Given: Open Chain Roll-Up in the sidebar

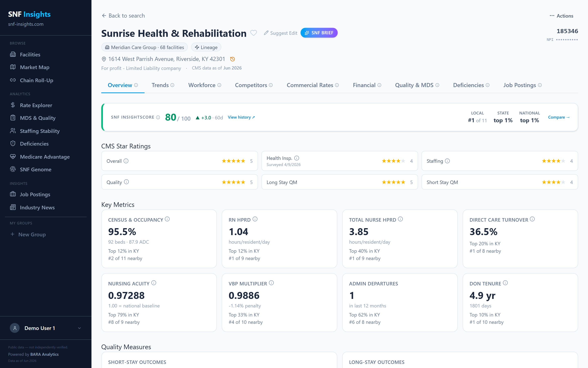Looking at the screenshot, I should 46,80.
